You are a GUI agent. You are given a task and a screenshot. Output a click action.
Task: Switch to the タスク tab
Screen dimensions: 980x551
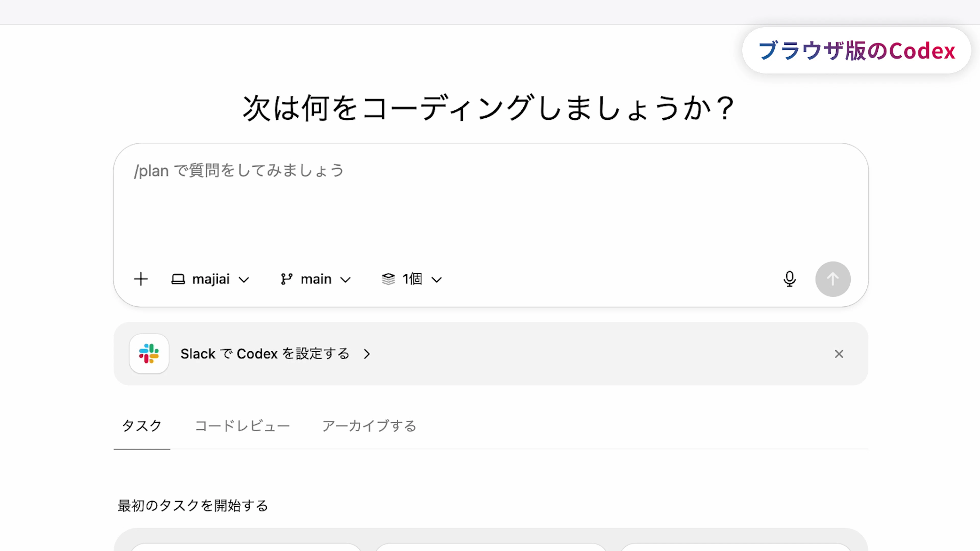(142, 426)
